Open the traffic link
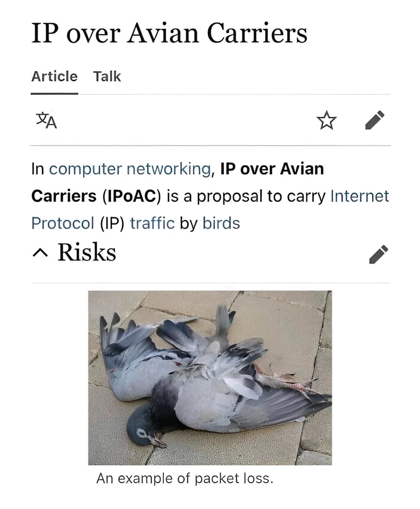Viewport: 420px width, 509px height. pos(152,223)
